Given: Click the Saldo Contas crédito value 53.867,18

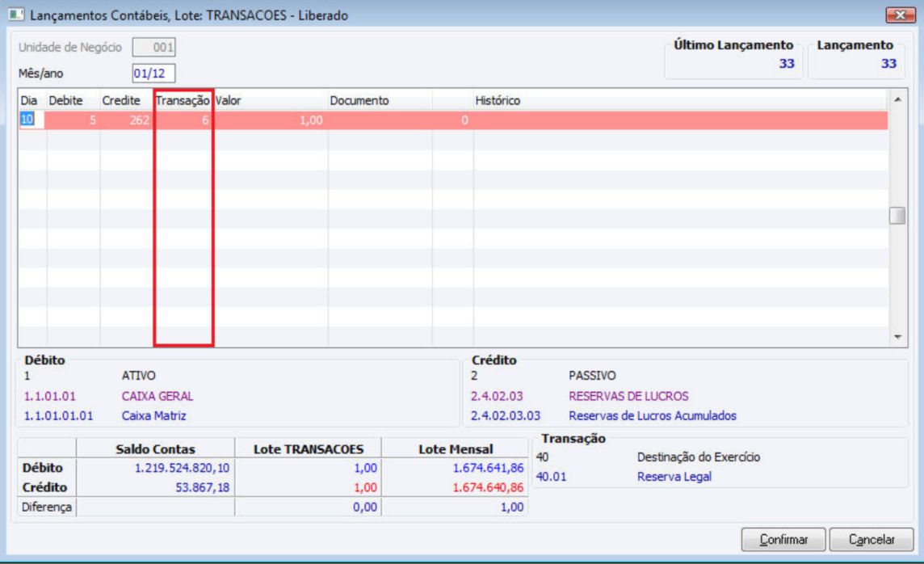Looking at the screenshot, I should [x=202, y=487].
